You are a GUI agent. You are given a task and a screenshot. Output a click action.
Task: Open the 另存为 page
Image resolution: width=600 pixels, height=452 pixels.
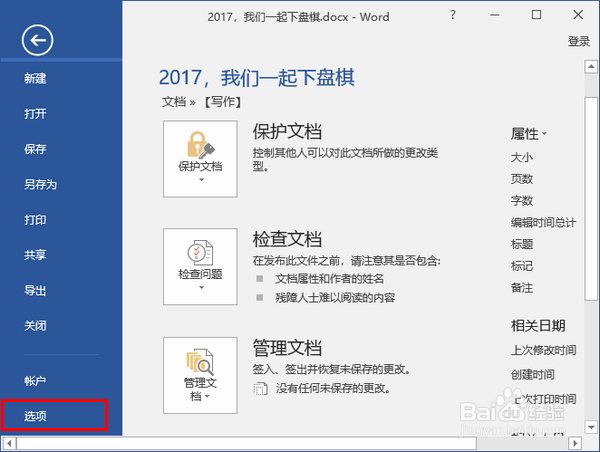coord(41,184)
